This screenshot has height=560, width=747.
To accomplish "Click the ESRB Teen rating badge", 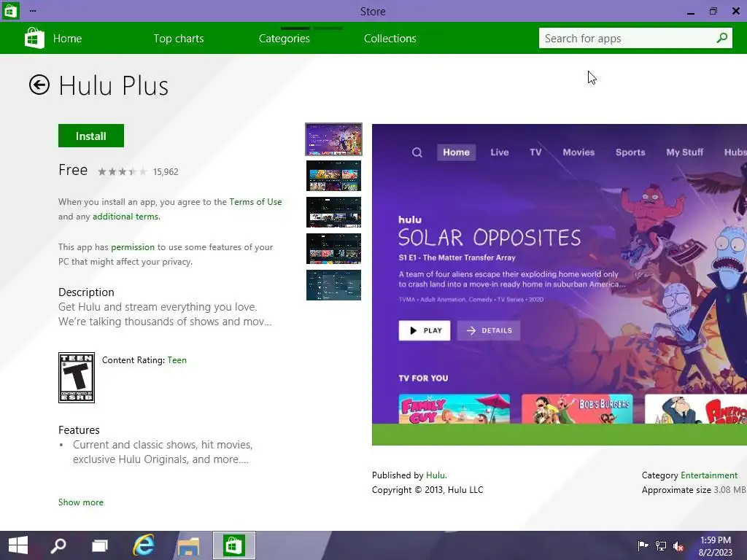I will point(76,378).
